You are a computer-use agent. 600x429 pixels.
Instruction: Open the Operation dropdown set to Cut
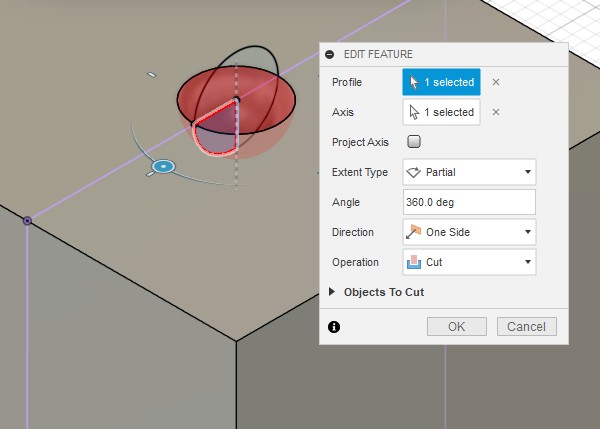[469, 262]
